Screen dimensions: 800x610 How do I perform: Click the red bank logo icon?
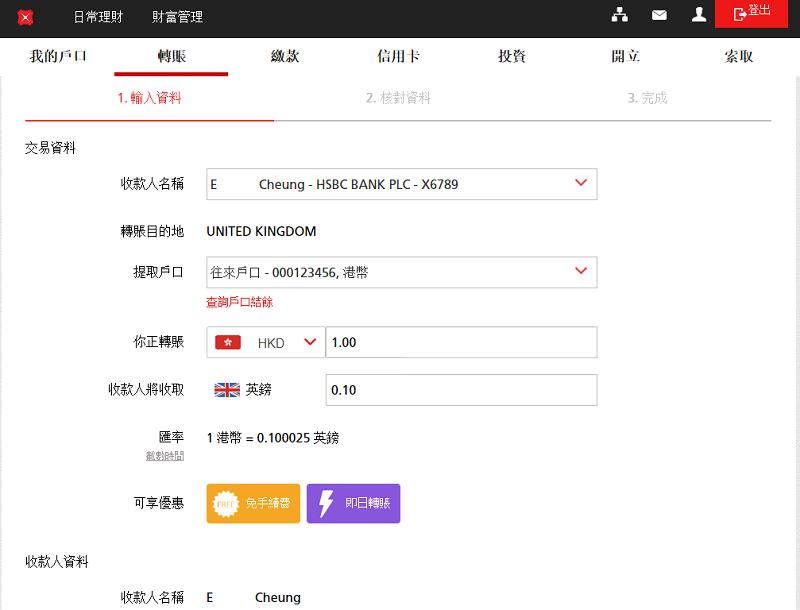[26, 17]
